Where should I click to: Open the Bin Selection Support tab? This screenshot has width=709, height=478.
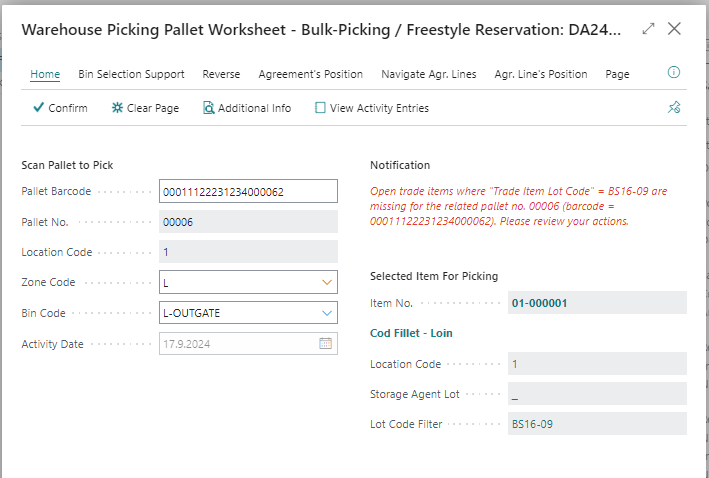pyautogui.click(x=131, y=74)
